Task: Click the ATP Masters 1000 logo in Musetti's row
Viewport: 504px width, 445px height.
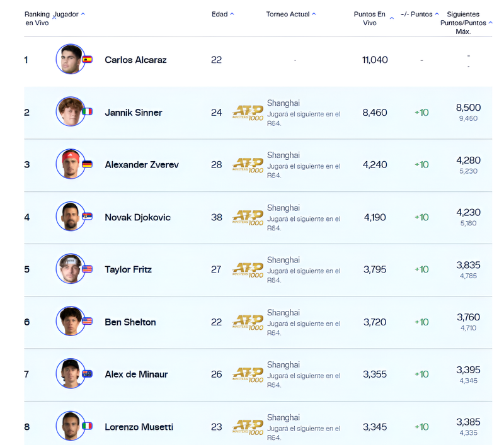Action: point(248,427)
